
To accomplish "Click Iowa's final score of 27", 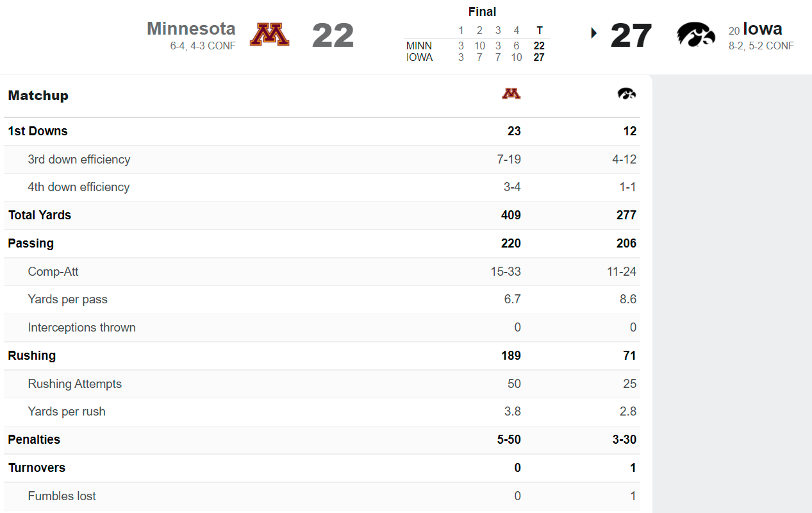I will point(631,35).
